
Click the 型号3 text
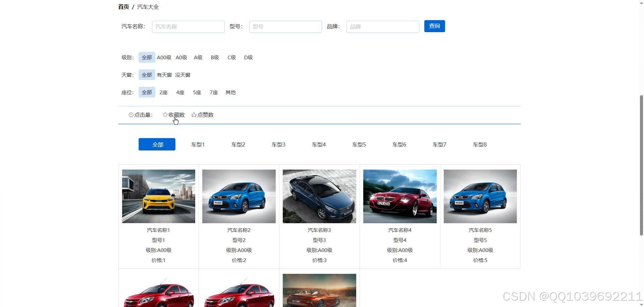coord(319,240)
